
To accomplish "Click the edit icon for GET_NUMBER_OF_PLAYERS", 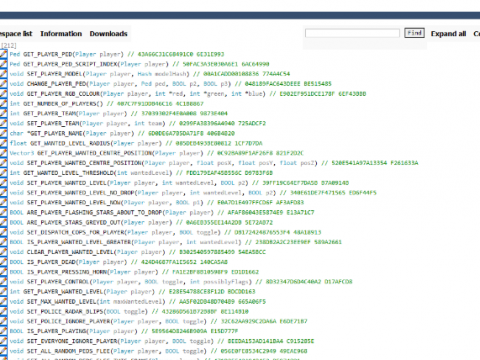I will [3, 103].
